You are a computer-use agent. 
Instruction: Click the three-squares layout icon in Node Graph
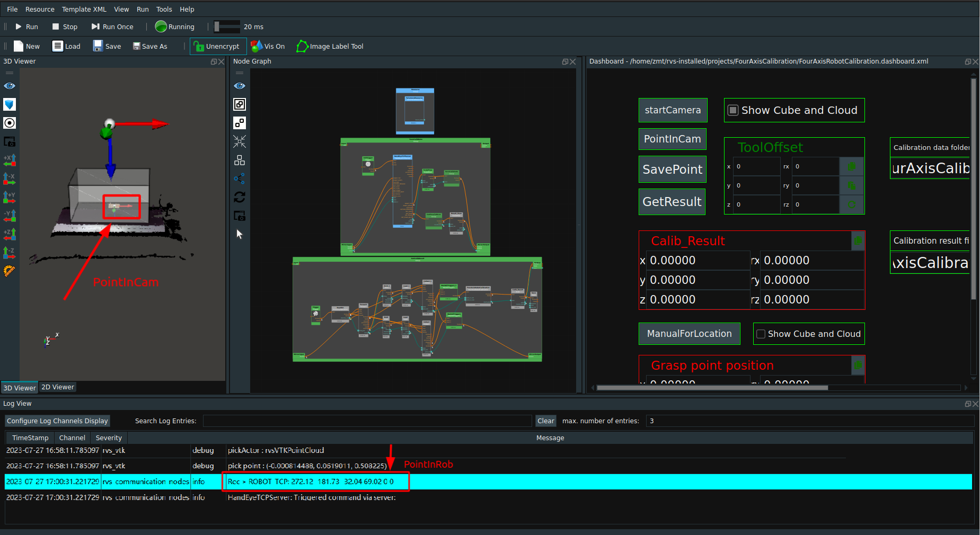click(240, 160)
